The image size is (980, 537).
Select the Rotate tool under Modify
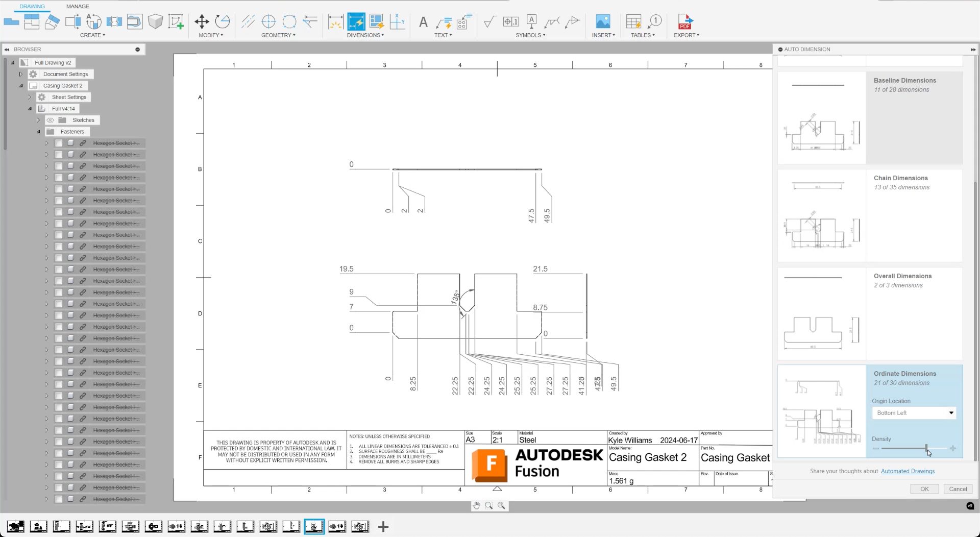[222, 22]
